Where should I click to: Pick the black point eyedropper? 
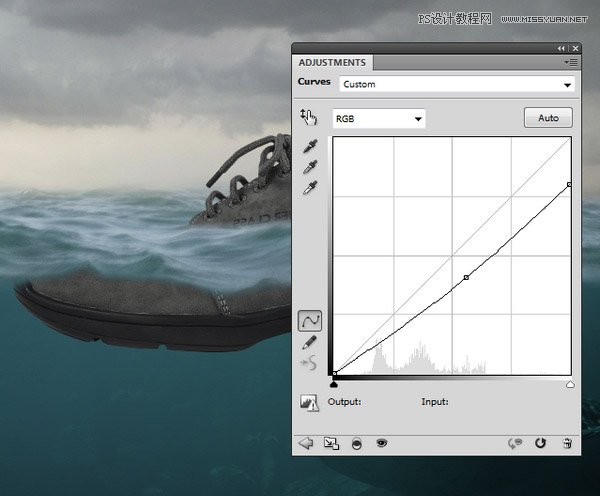tap(309, 147)
